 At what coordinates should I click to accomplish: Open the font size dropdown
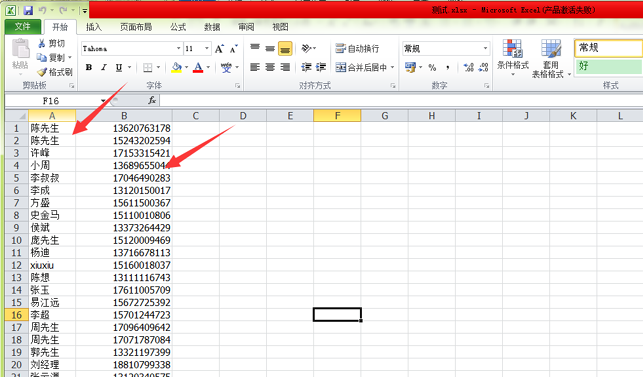point(207,48)
